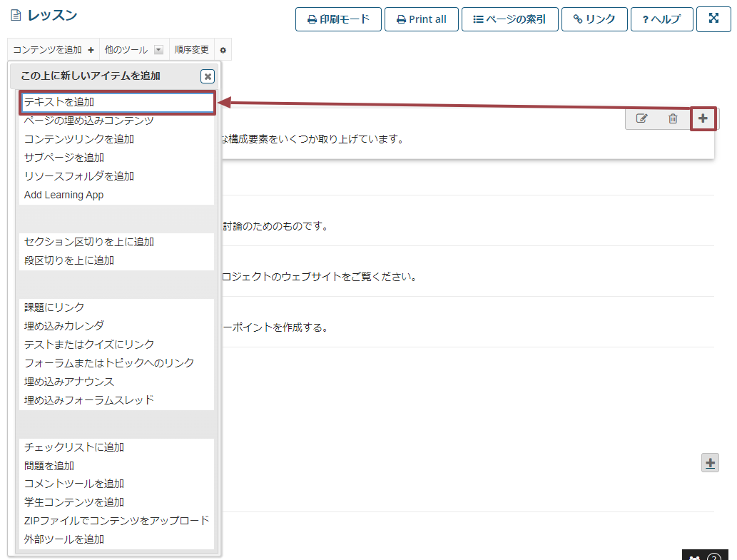The width and height of the screenshot is (737, 560).
Task: Click the plus icon beside the trash icon
Action: (x=703, y=118)
